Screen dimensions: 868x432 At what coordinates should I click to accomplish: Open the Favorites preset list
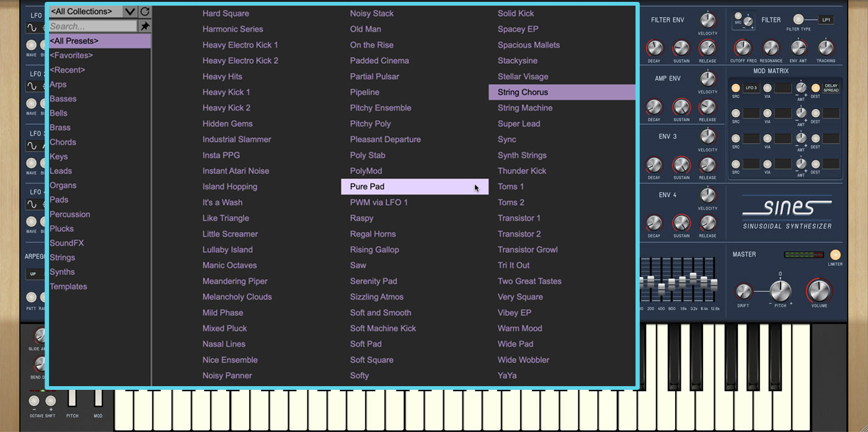click(x=71, y=55)
